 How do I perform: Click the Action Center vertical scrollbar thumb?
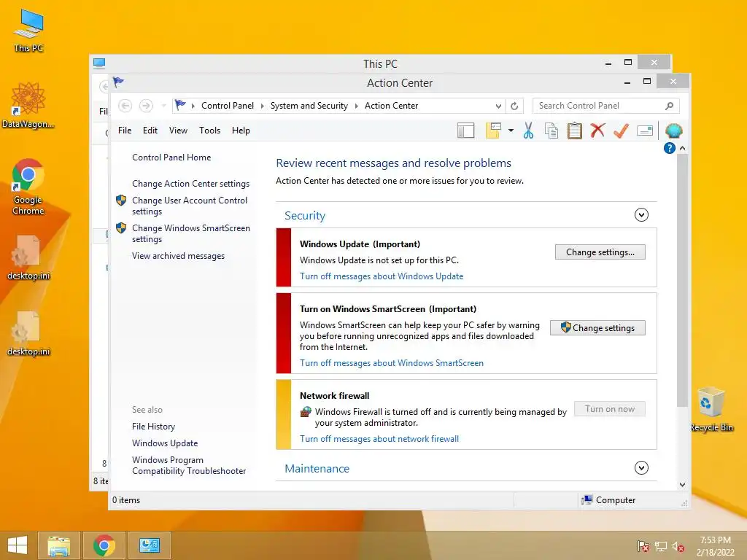682,280
